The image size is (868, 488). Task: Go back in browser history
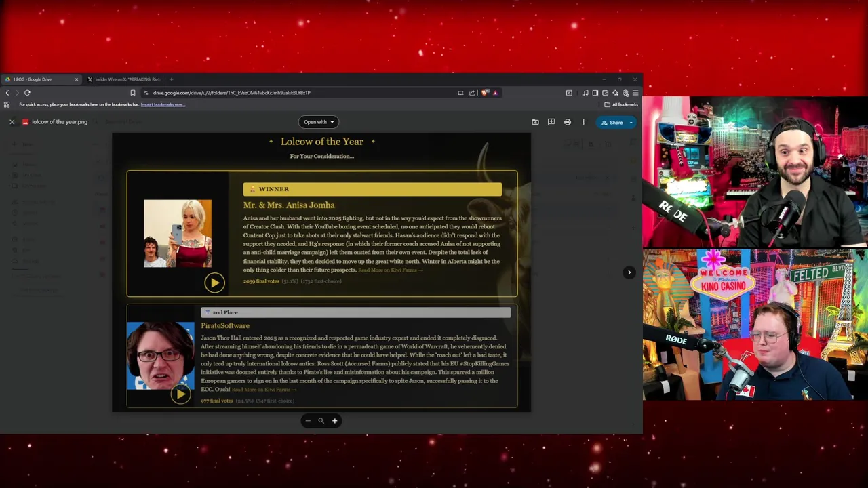point(7,93)
